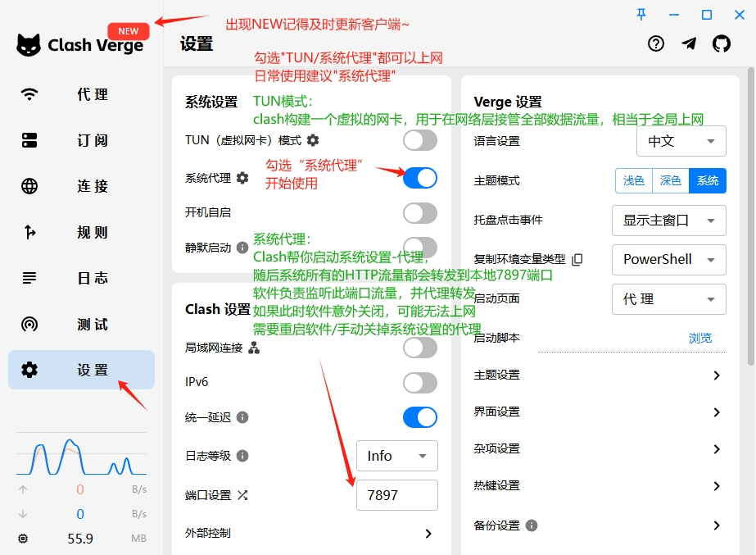The image size is (756, 555).
Task: Copy environment variables via copy icon
Action: (x=577, y=260)
